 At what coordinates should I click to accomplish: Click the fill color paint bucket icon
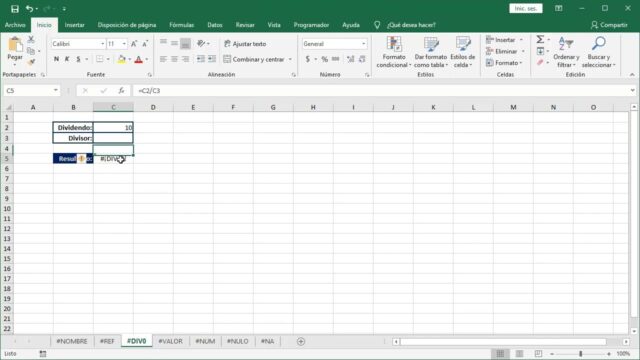click(x=122, y=59)
